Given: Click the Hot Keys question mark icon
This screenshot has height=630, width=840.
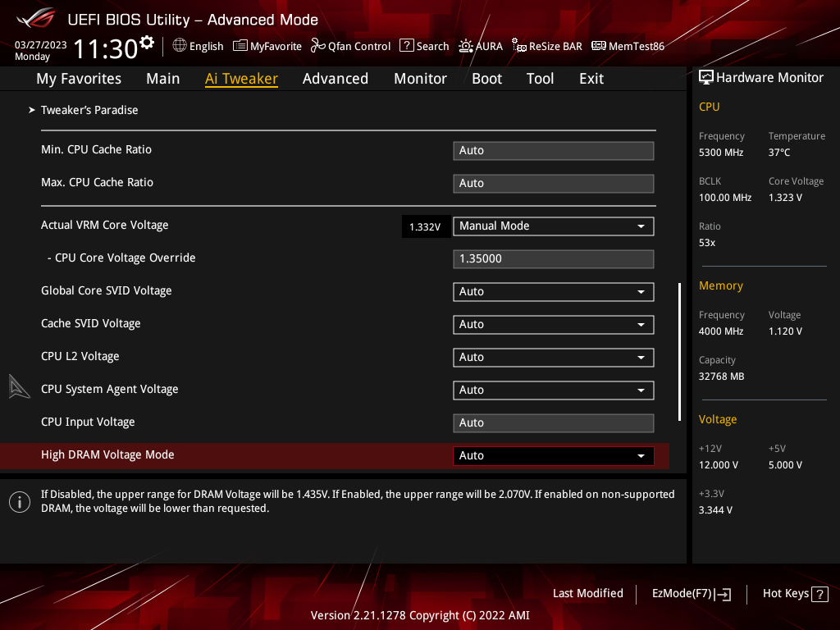Looking at the screenshot, I should 819,594.
